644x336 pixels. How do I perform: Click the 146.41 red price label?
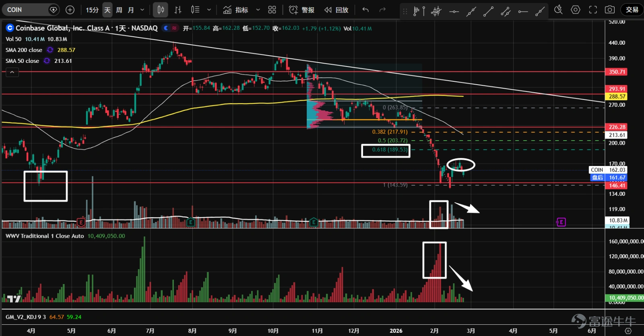(617, 185)
